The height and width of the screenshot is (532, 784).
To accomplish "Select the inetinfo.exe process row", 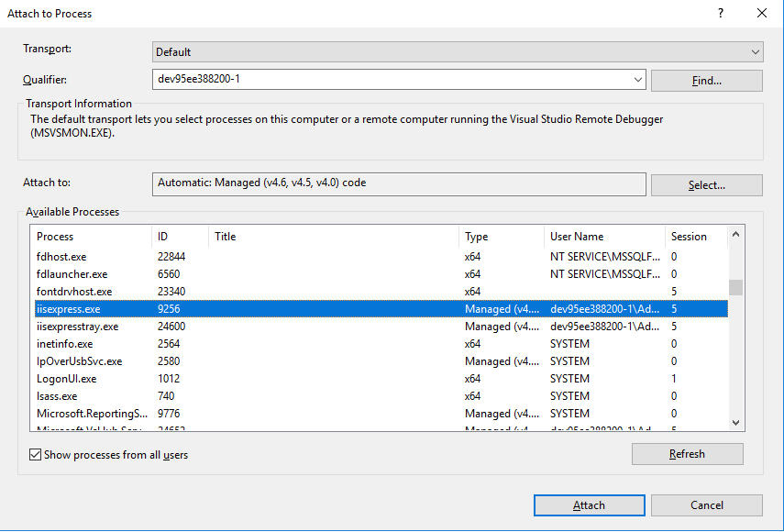I will (381, 344).
